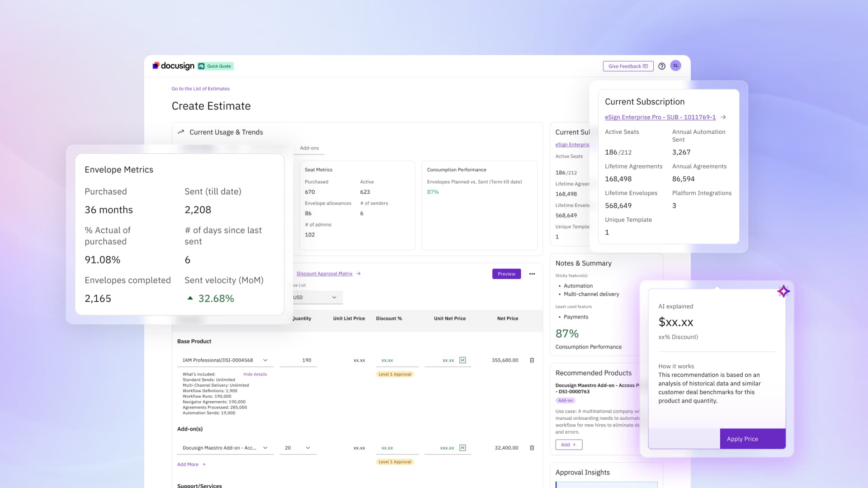Open the SL user avatar
The width and height of the screenshot is (868, 488).
coord(675,66)
